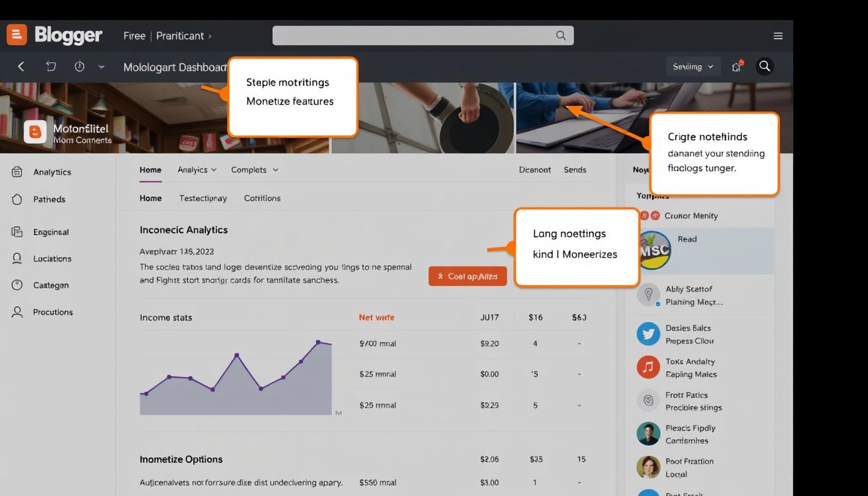The width and height of the screenshot is (868, 496).
Task: Click the top search input field
Action: pos(423,36)
